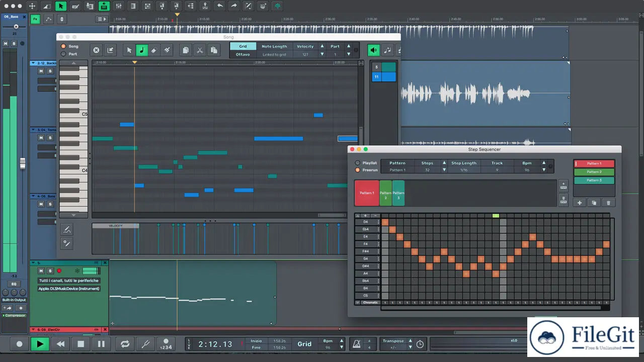Click the 2:12.13 time display
The width and height of the screenshot is (644, 362).
tap(215, 344)
